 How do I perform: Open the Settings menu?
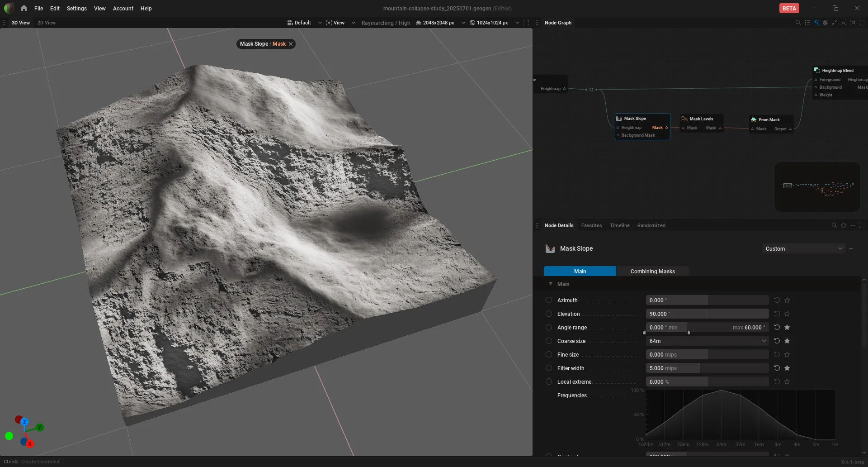[76, 8]
